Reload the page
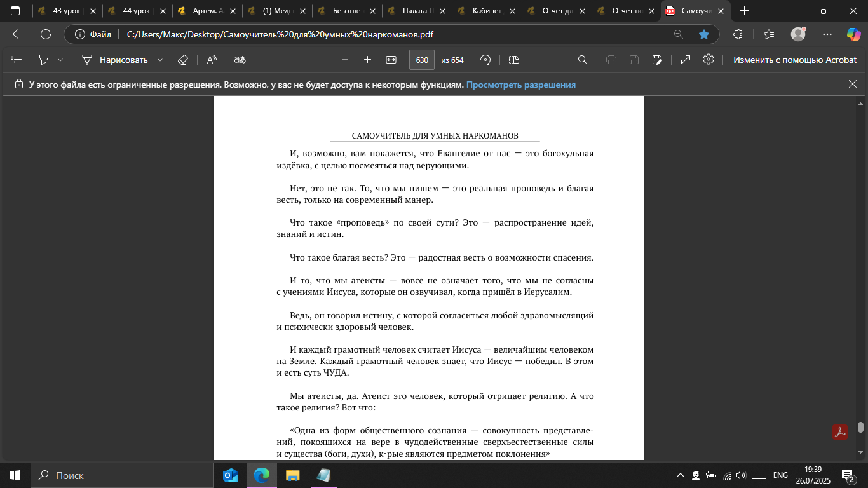 (x=46, y=34)
